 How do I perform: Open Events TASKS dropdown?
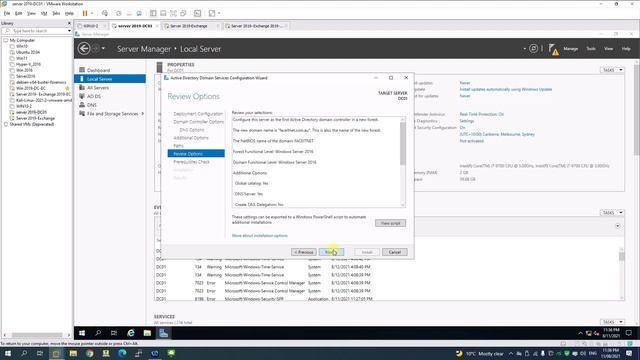(612, 213)
